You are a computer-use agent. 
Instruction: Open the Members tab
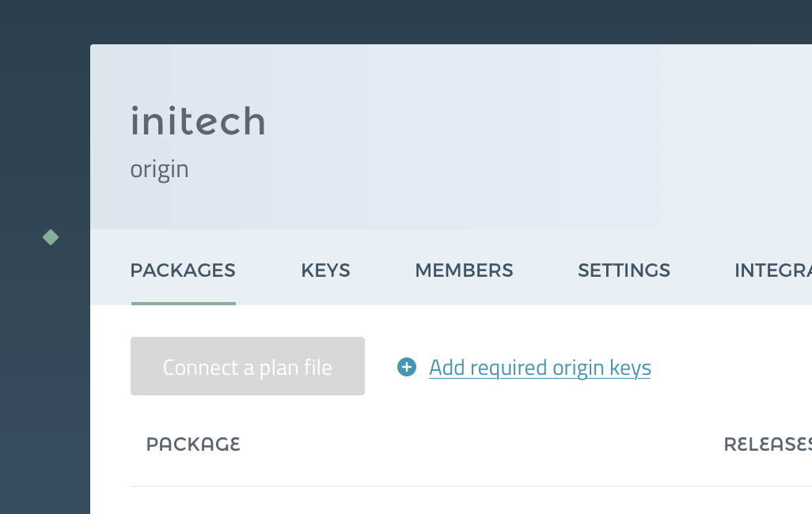464,270
